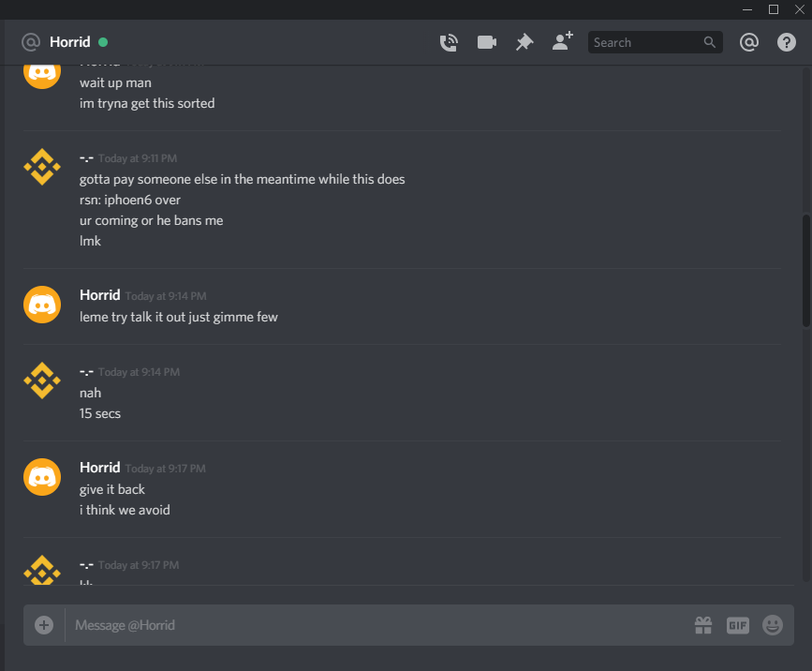This screenshot has height=671, width=812.
Task: Click the plus attach file button
Action: [x=44, y=625]
